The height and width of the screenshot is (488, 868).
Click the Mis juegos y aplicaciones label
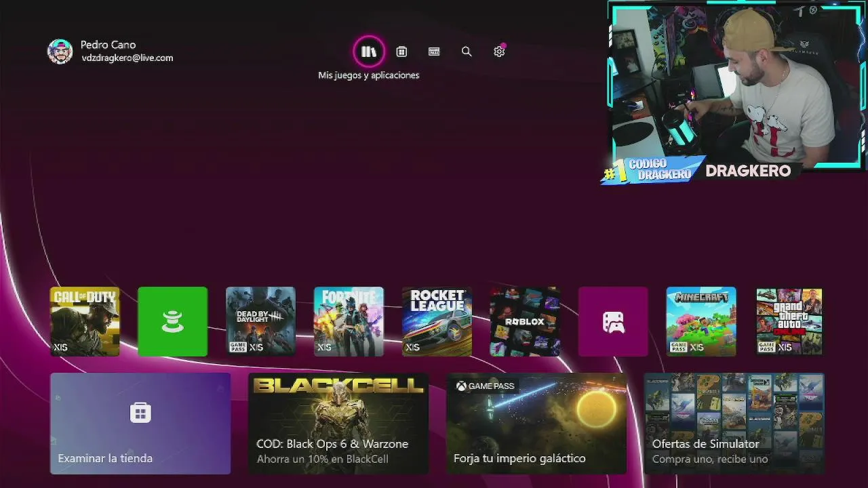click(x=369, y=75)
